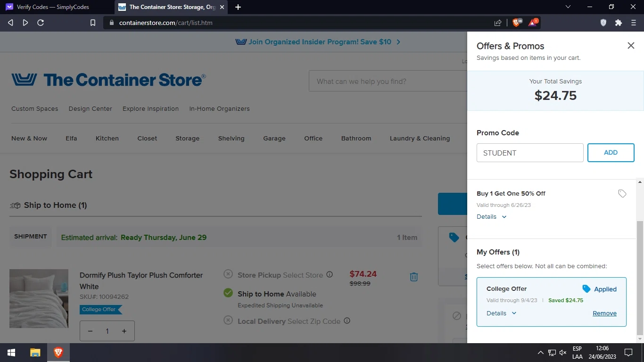
Task: Go to the Laundry & Cleaning category
Action: (x=420, y=138)
